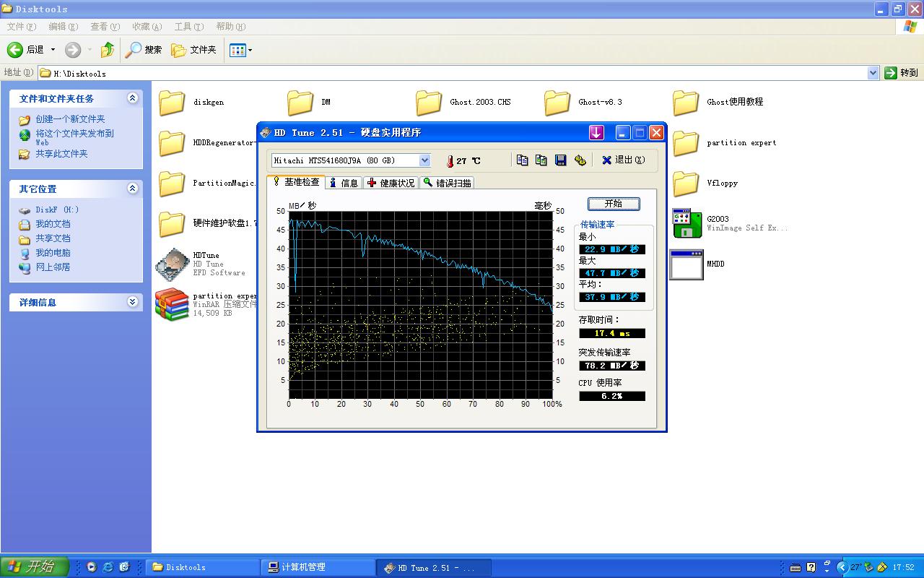Expand the 详细信息 panel
The width and height of the screenshot is (924, 578).
pos(132,302)
